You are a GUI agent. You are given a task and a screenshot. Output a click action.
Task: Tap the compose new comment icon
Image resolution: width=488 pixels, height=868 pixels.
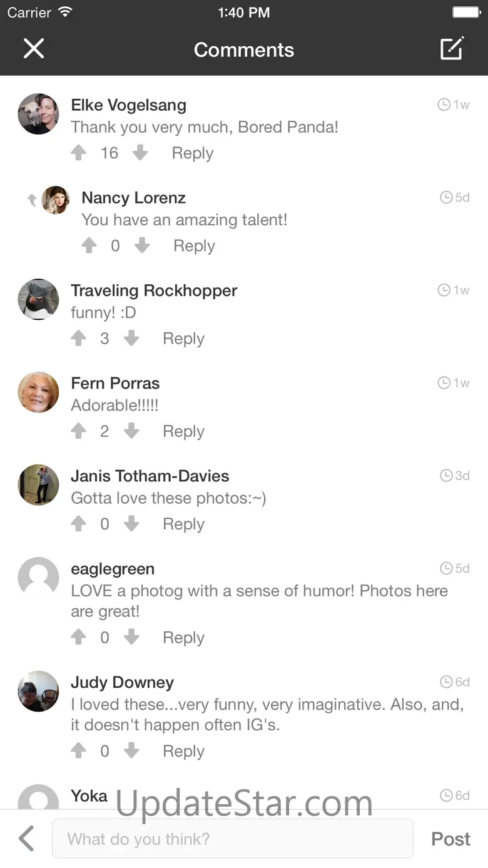click(x=452, y=49)
